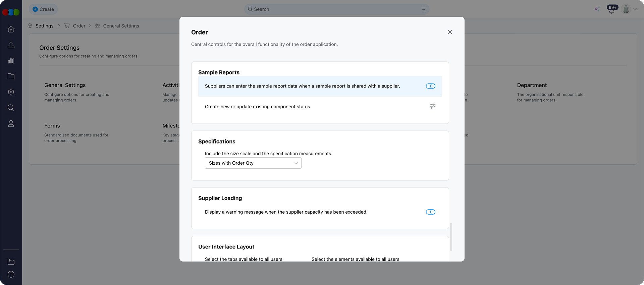This screenshot has width=644, height=285.
Task: Open the Home icon in the sidebar
Action: (x=11, y=29)
